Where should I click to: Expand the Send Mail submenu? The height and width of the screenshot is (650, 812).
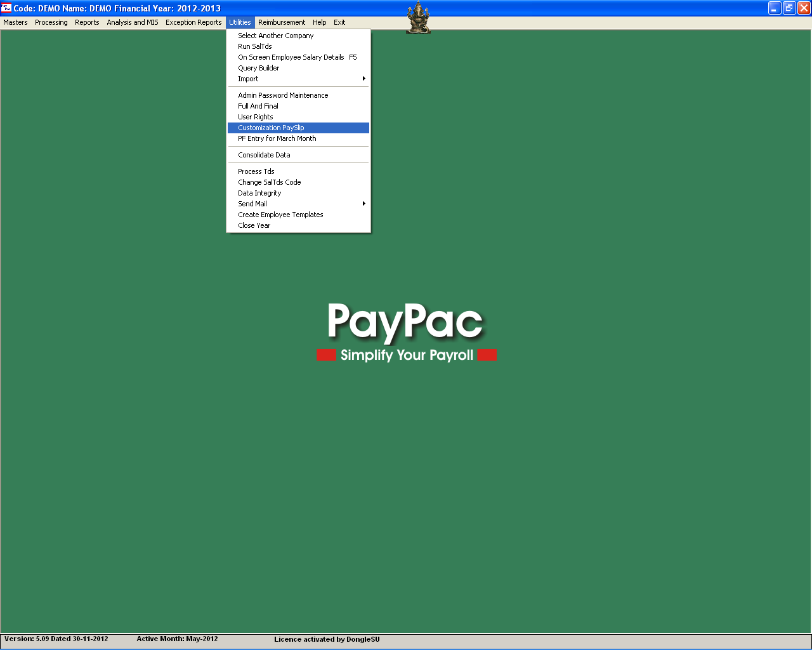(x=298, y=204)
